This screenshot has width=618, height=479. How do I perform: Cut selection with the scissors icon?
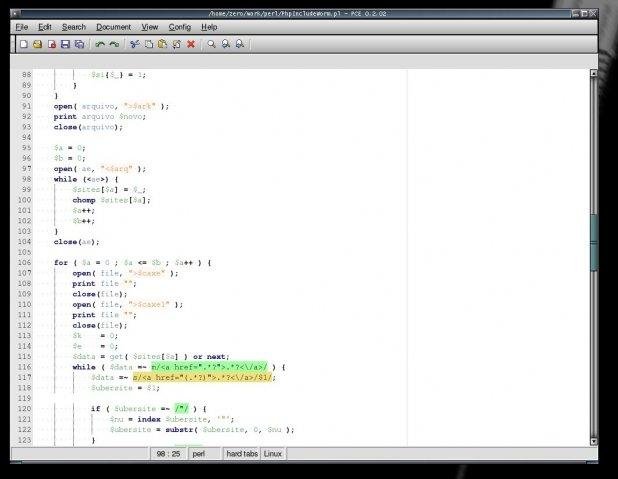coord(135,44)
